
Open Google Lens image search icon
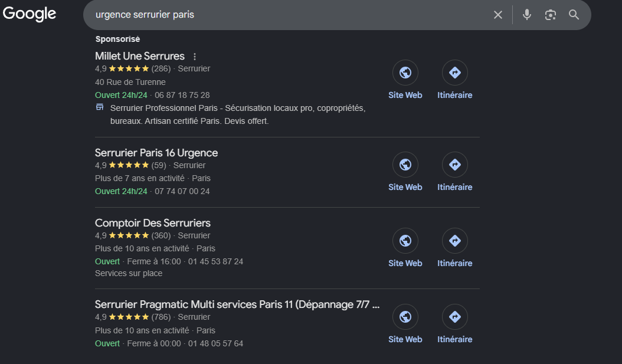click(550, 15)
